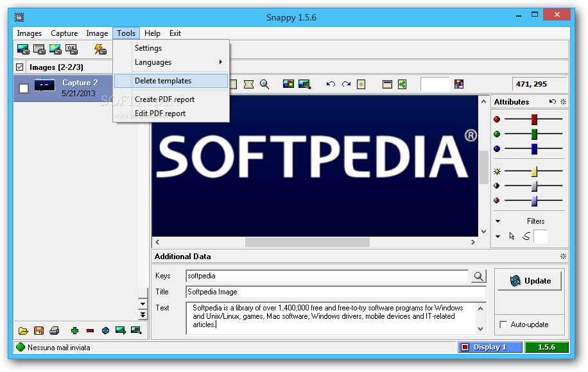This screenshot has width=588, height=372.
Task: Click the redo arrow in image toolbar
Action: pos(346,84)
